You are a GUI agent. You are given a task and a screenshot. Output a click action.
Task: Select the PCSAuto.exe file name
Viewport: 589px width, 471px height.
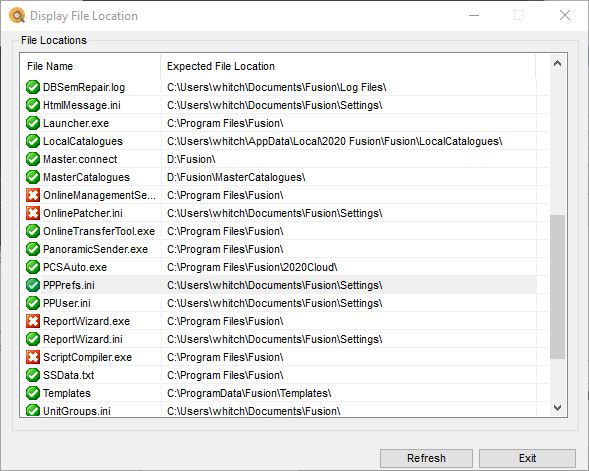click(75, 268)
